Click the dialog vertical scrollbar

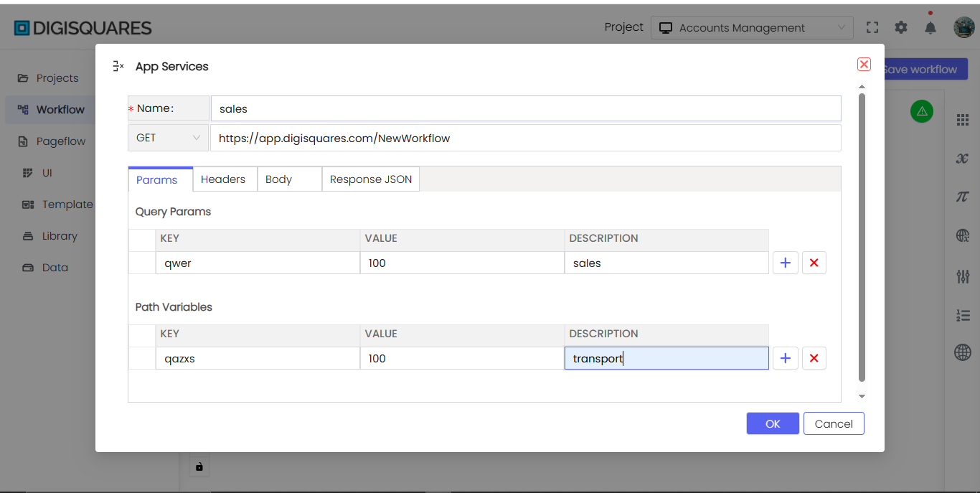pyautogui.click(x=862, y=237)
